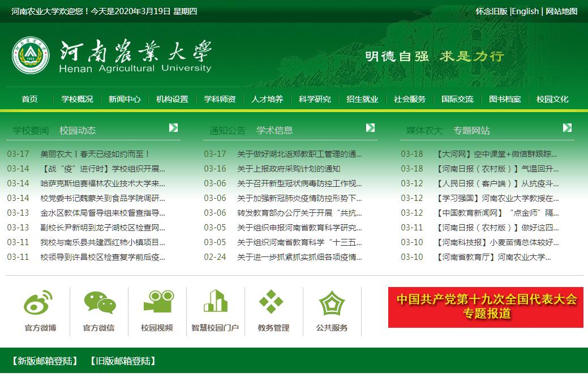Viewport: 588px width, 381px height.
Task: Switch to the 学术信息 tab
Action: point(274,131)
